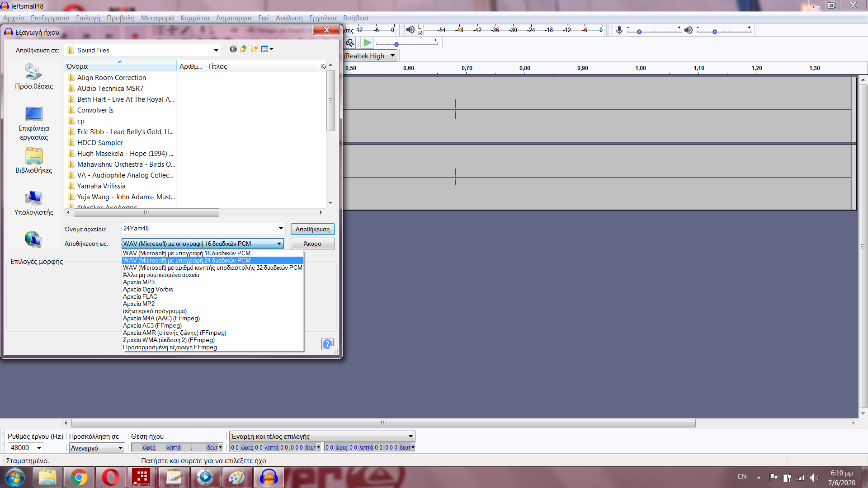Open the view menu icon in dialog

point(267,49)
